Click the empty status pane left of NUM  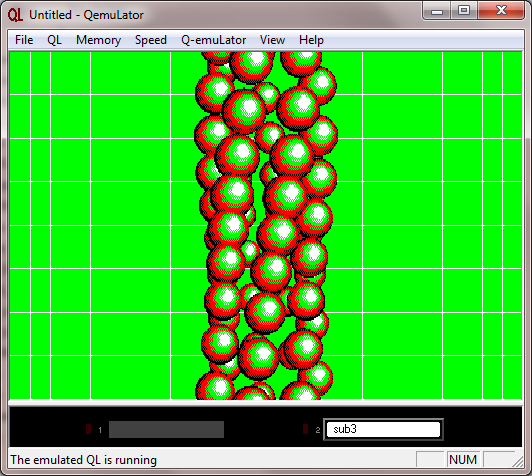430,460
